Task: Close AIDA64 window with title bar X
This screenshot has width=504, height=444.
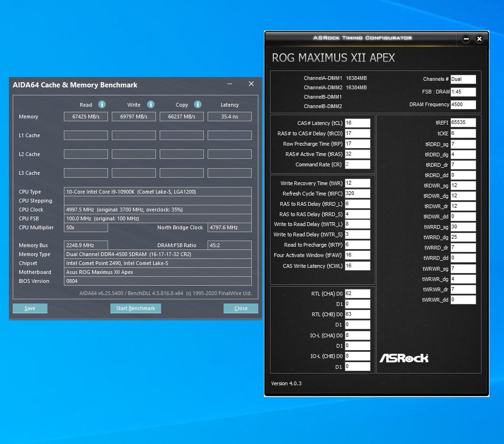Action: [x=251, y=84]
